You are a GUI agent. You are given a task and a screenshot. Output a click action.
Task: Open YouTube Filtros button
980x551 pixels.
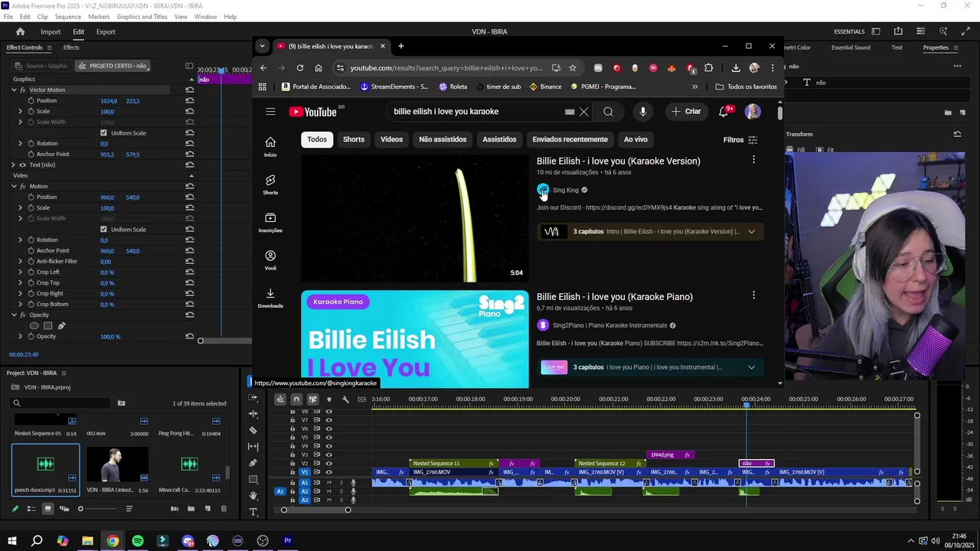tap(740, 140)
